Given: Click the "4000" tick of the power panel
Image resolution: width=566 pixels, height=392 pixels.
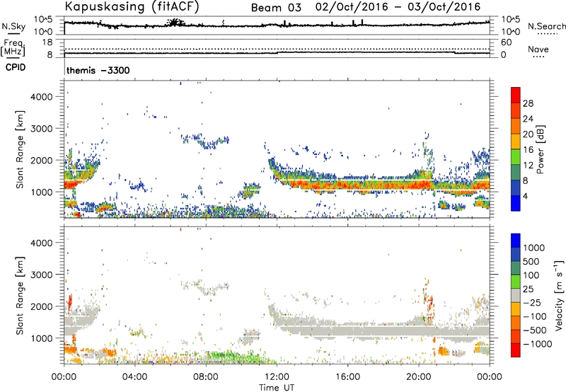Looking at the screenshot, I should (x=42, y=97).
